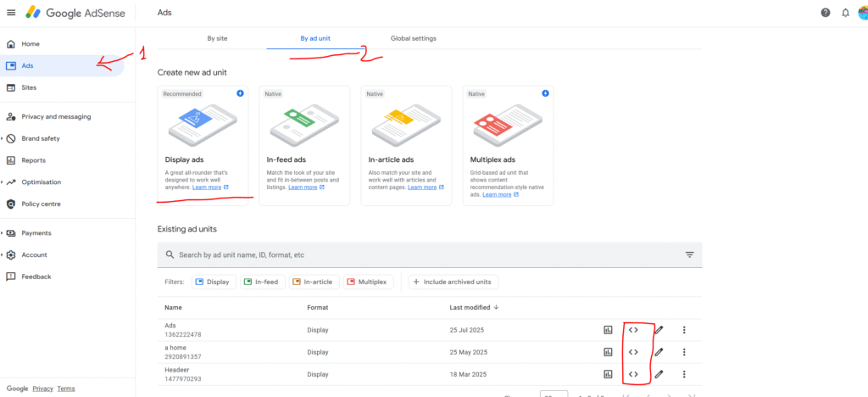The width and height of the screenshot is (868, 397).
Task: Open more options for Ads unit
Action: pyautogui.click(x=684, y=330)
